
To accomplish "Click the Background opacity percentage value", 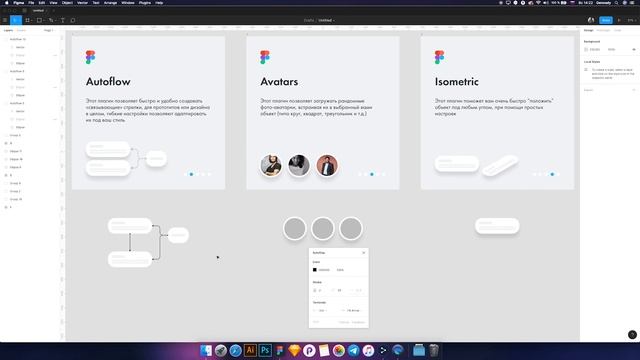I will point(611,49).
